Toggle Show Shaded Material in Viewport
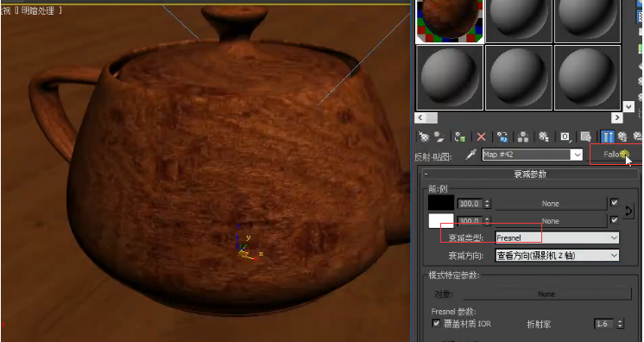The image size is (644, 342). pos(585,136)
